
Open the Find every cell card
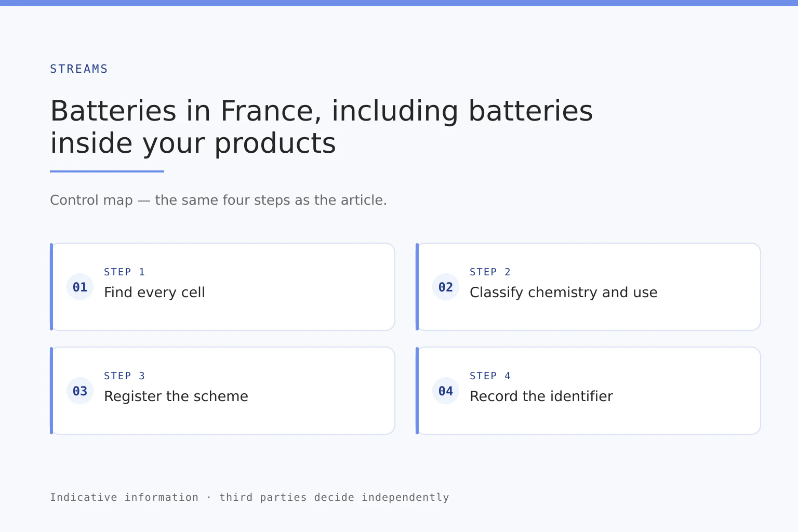222,287
